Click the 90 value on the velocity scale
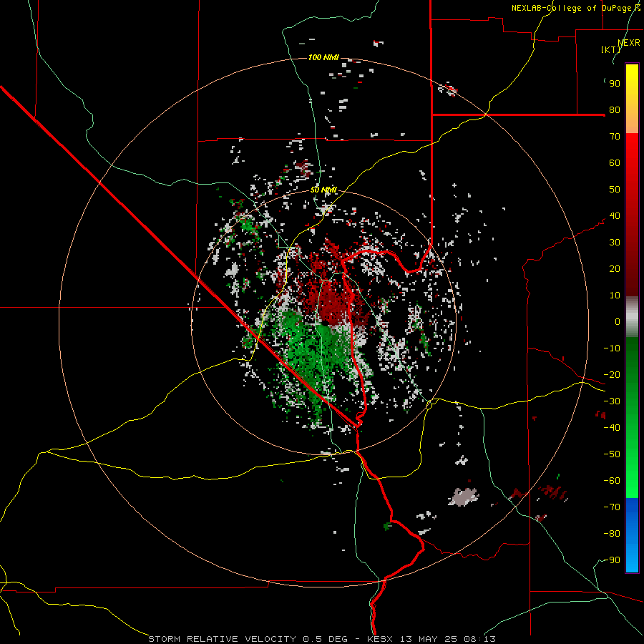Viewport: 644px width, 644px height. tap(615, 84)
